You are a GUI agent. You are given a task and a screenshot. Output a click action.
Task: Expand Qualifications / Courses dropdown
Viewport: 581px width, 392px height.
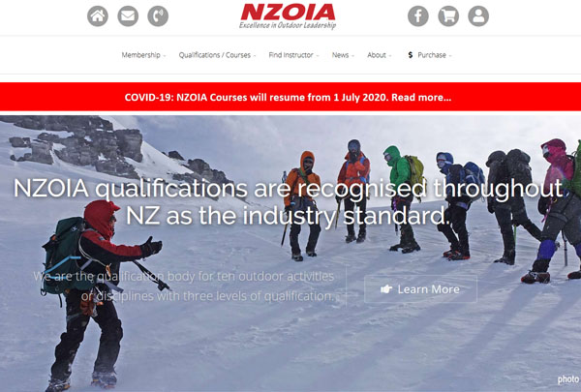click(x=217, y=55)
